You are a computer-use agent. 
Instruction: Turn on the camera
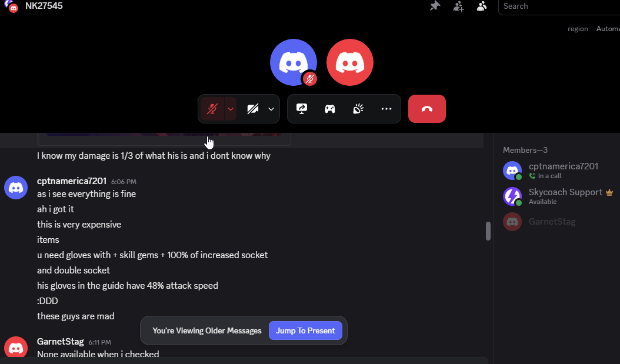pos(253,109)
